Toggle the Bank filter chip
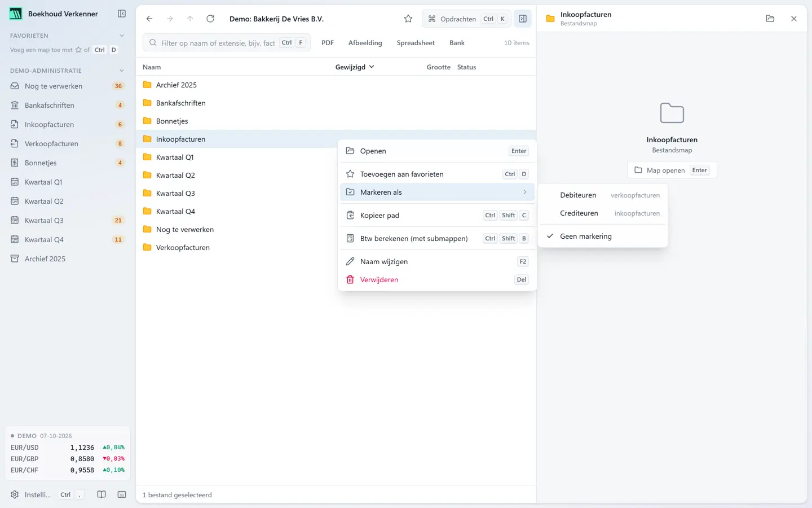812x508 pixels. pyautogui.click(x=457, y=43)
